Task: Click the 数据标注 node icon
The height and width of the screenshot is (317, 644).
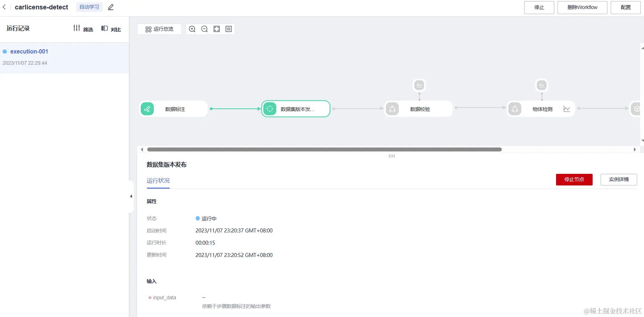Action: tap(147, 109)
